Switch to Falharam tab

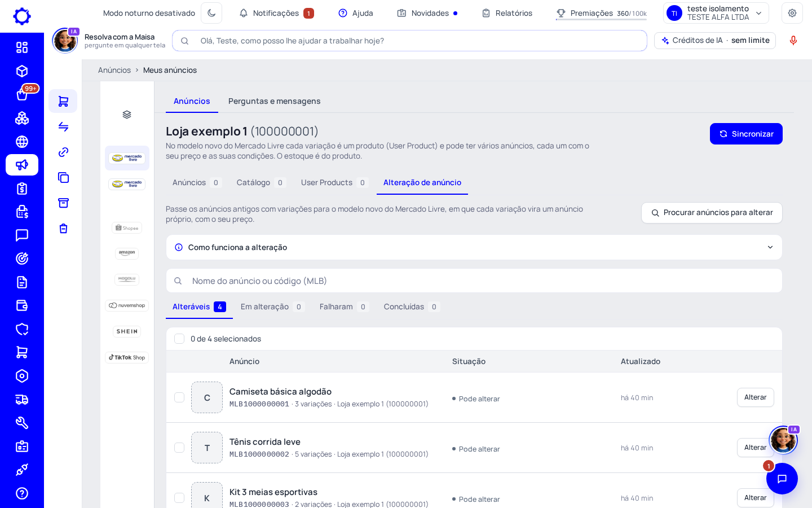344,306
